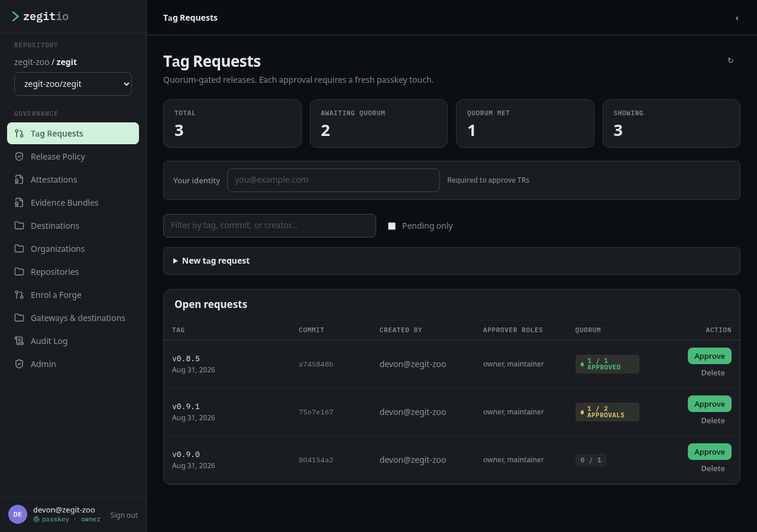Open the Attestations page
Viewport: 757px width, 532px height.
tap(73, 180)
